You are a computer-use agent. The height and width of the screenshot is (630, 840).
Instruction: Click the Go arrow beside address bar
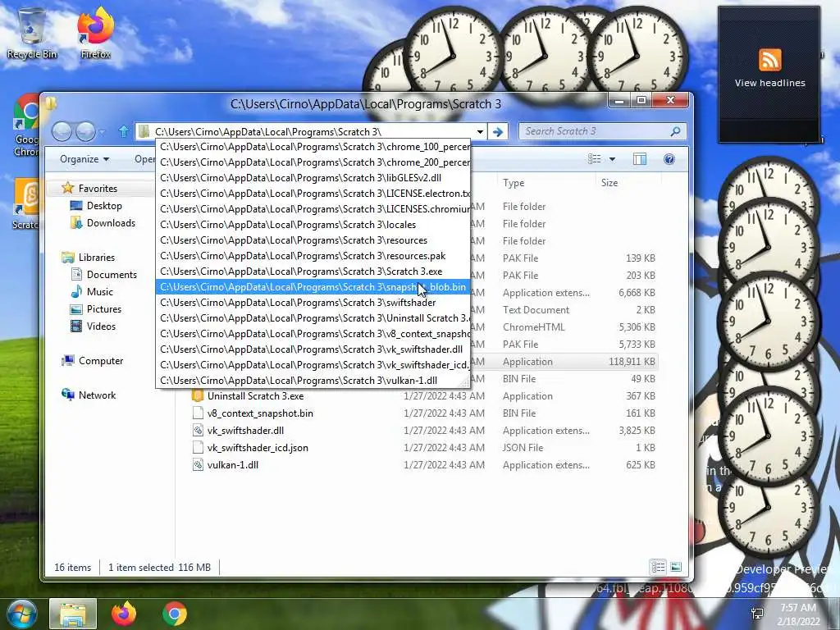pos(498,132)
